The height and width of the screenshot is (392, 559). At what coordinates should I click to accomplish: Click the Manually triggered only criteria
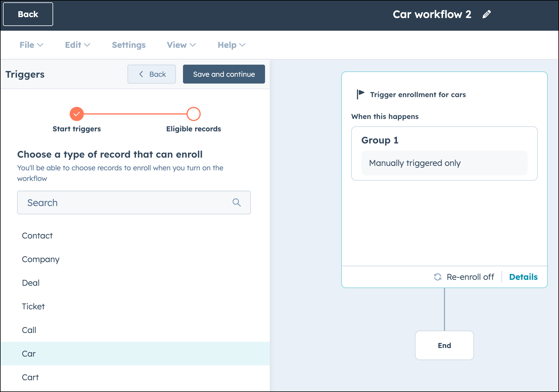pyautogui.click(x=444, y=163)
